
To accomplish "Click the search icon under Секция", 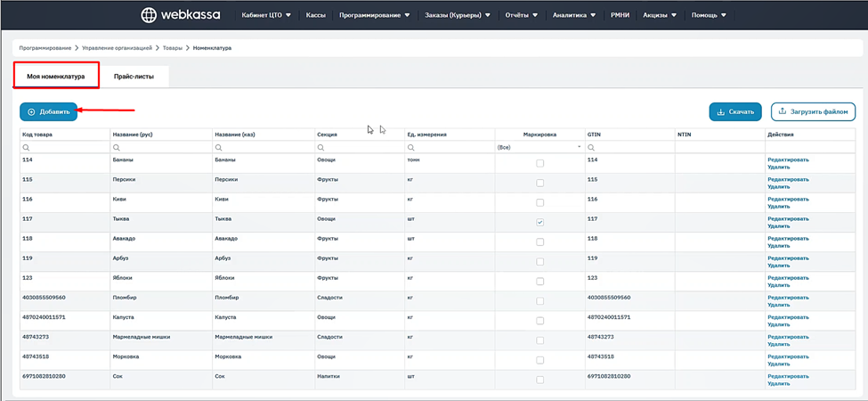I will click(x=321, y=147).
